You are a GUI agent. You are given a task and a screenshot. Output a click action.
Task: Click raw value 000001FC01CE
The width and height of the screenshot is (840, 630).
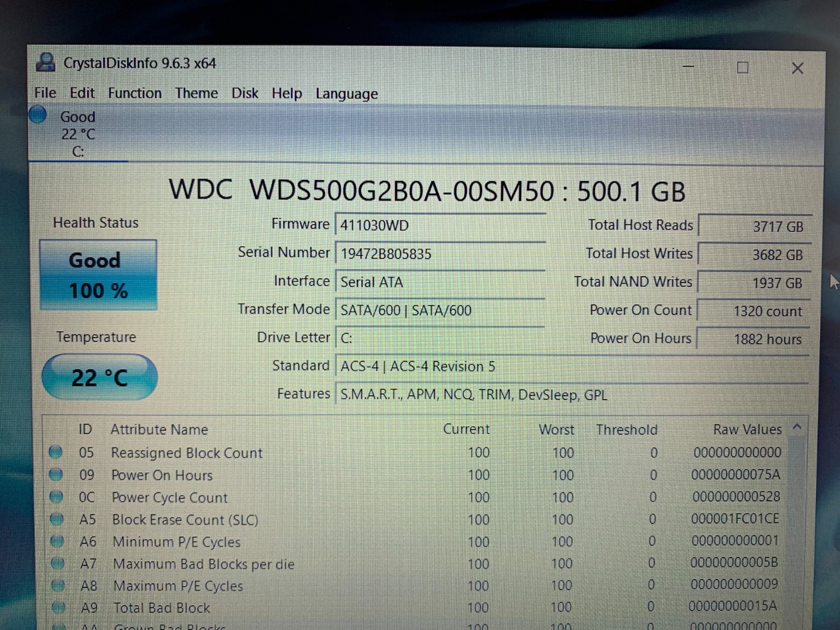coord(735,519)
